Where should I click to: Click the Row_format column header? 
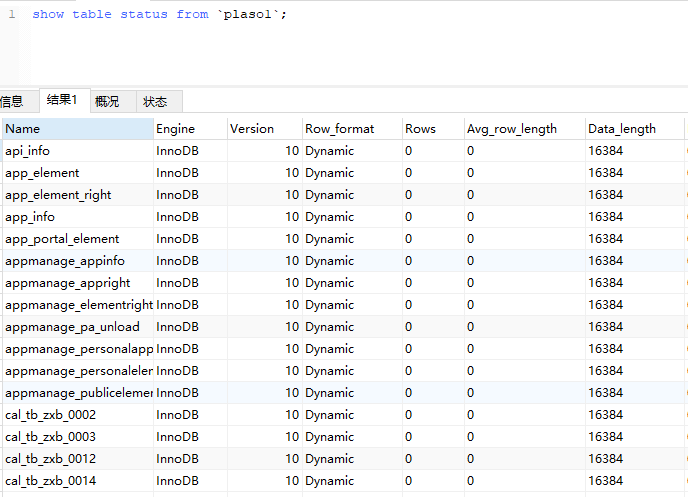(x=352, y=129)
